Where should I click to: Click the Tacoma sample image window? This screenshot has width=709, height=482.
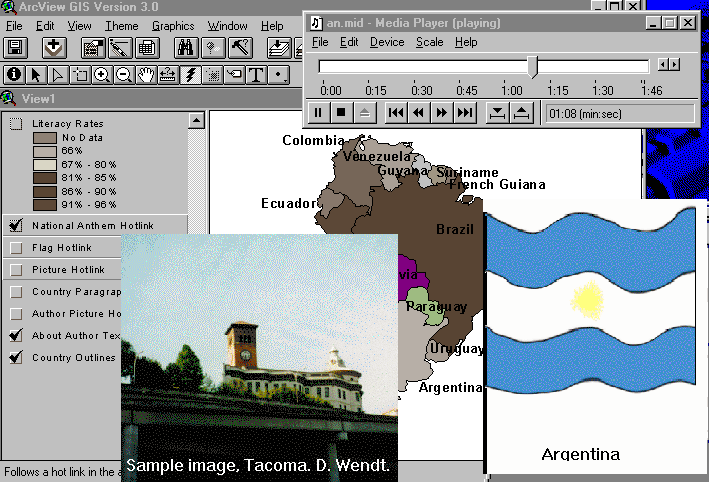coord(260,357)
